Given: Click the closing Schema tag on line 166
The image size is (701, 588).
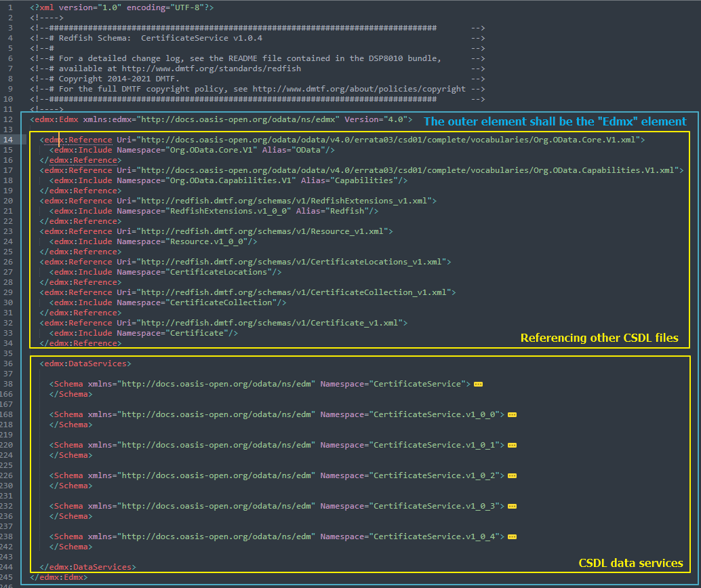Looking at the screenshot, I should [71, 395].
